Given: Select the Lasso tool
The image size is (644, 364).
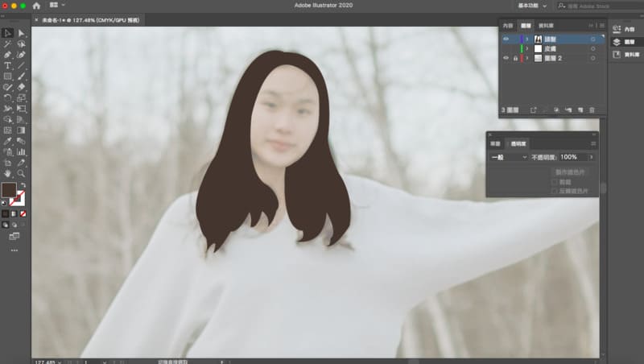Looking at the screenshot, I should (x=22, y=44).
